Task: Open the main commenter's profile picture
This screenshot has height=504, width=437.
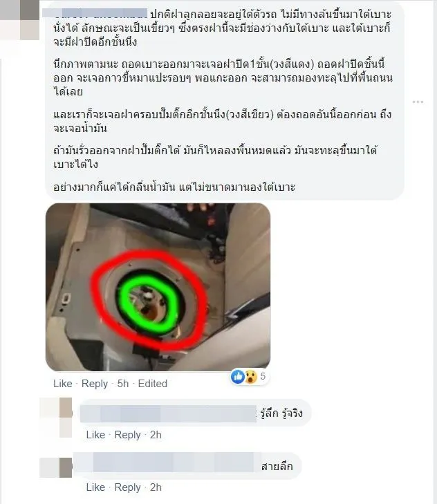Action: point(20,20)
